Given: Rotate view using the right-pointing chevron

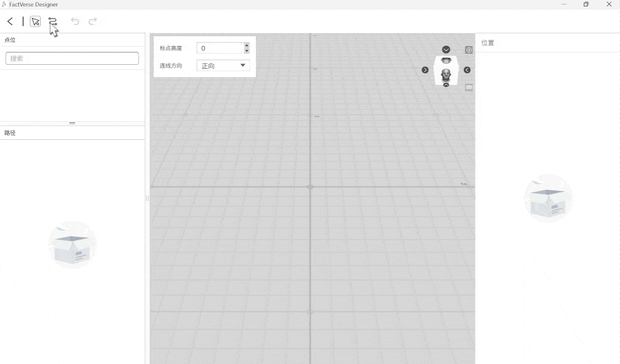Looking at the screenshot, I should pos(425,70).
